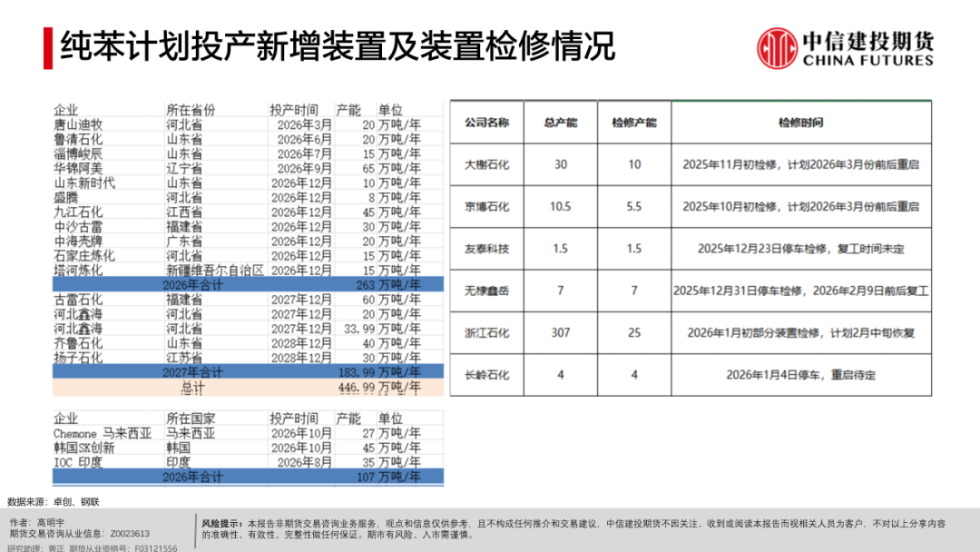Select the slide title 纯苯计划投产新增装置及装置检修情况
Image resolution: width=980 pixels, height=552 pixels.
pyautogui.click(x=338, y=47)
